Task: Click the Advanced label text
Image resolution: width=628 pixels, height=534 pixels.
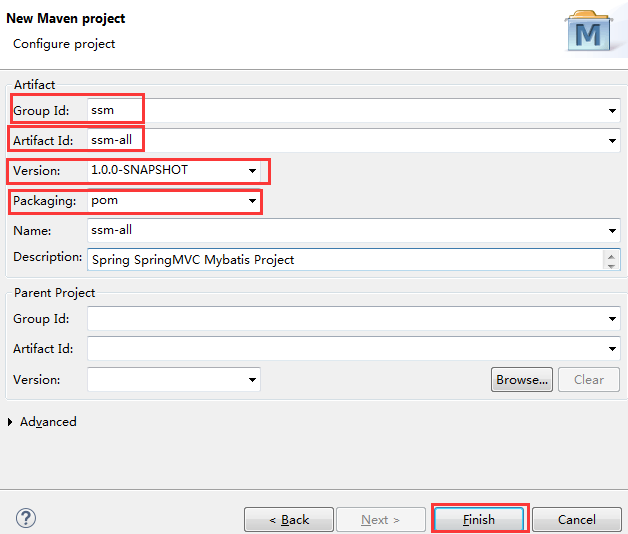Action: (48, 422)
